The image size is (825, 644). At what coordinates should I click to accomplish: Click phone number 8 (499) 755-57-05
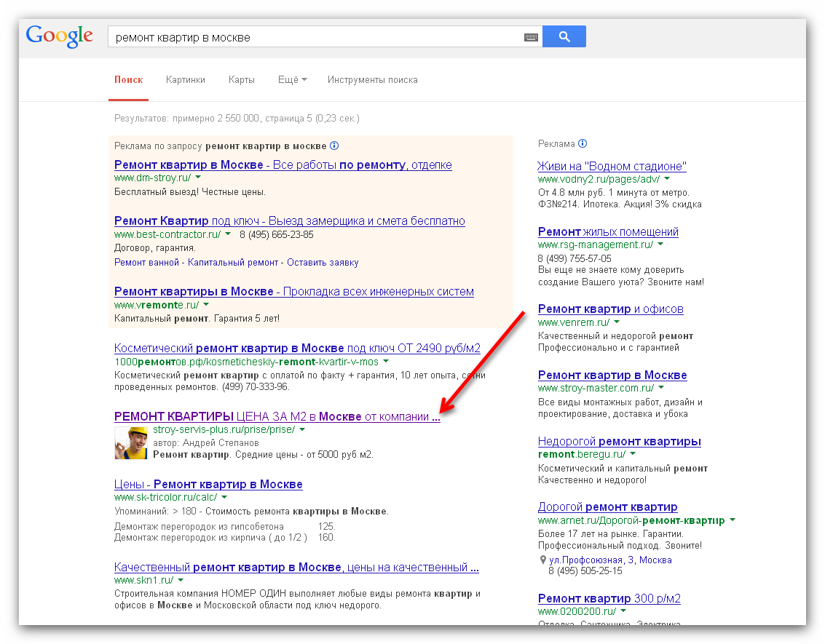click(x=575, y=258)
